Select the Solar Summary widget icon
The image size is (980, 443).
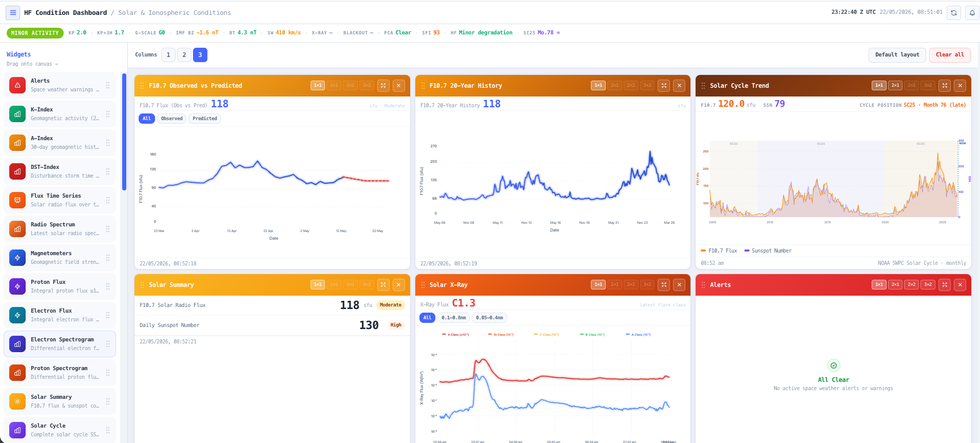pos(17,401)
